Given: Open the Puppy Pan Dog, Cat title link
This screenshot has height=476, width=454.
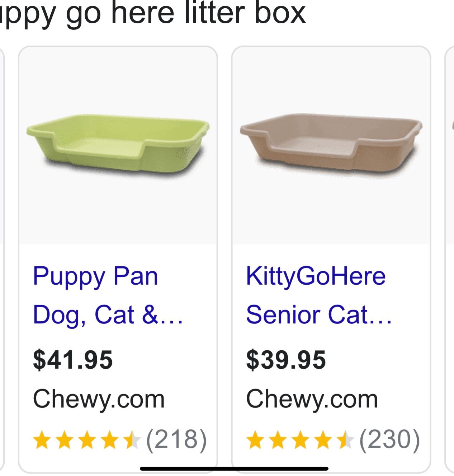Looking at the screenshot, I should pyautogui.click(x=108, y=295).
